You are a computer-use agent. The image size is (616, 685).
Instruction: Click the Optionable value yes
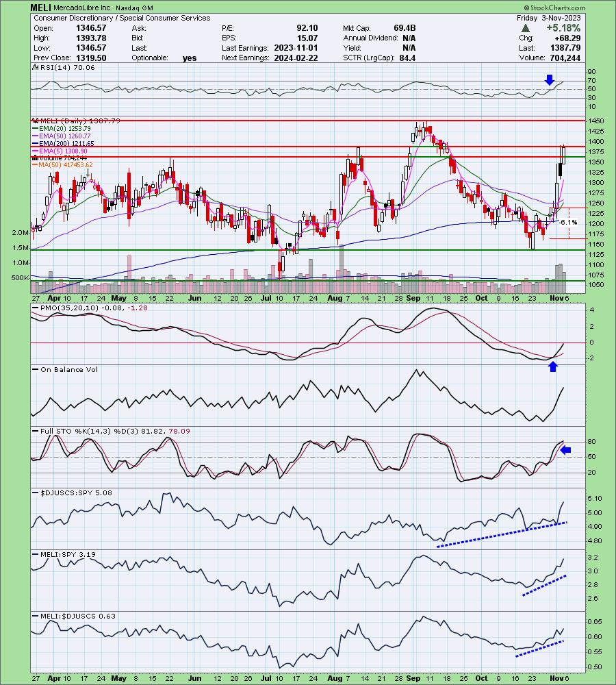click(190, 58)
